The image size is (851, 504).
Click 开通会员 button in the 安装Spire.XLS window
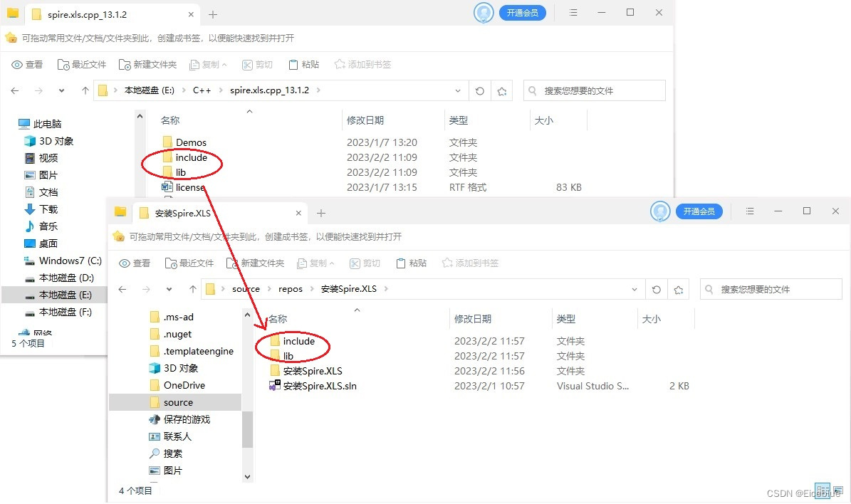point(699,211)
